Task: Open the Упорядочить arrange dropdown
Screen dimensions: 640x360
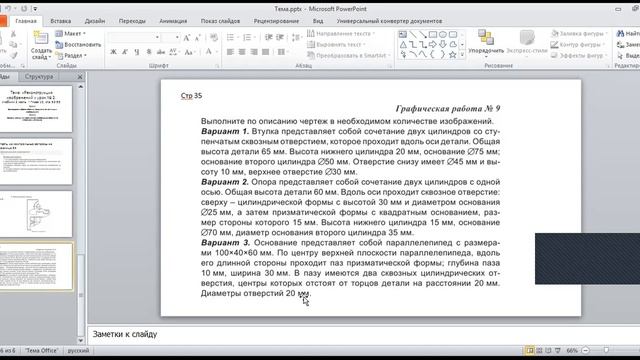Action: [486, 44]
